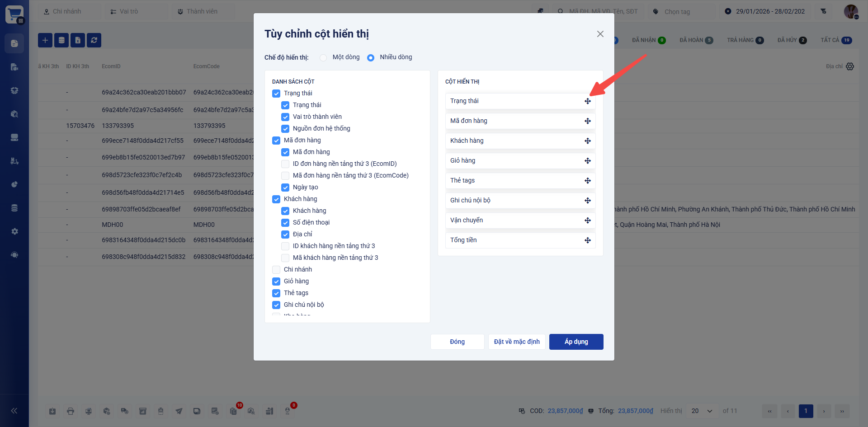The height and width of the screenshot is (427, 868).
Task: Click the Áp dụng button
Action: click(576, 342)
